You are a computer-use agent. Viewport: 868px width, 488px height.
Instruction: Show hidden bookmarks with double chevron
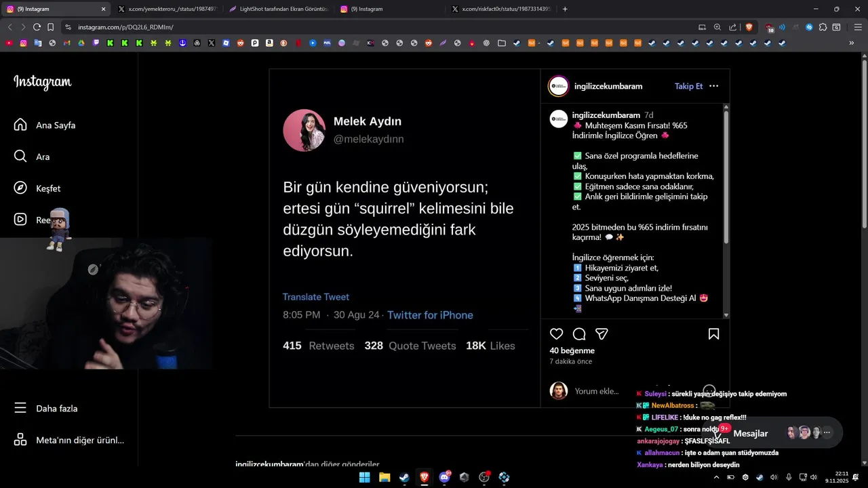(852, 43)
